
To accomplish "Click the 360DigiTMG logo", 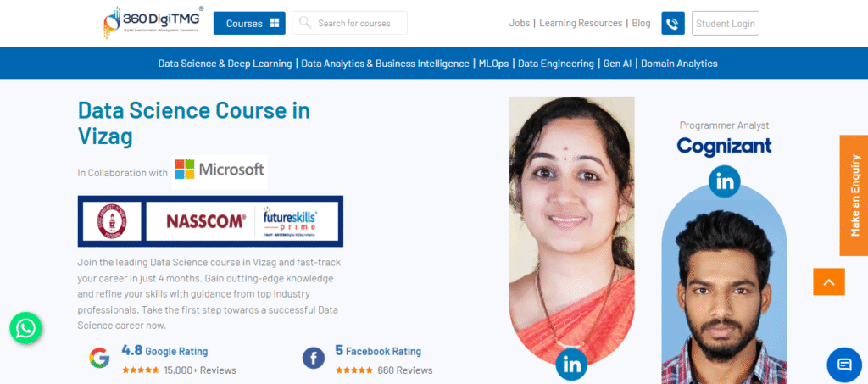I will [x=153, y=22].
